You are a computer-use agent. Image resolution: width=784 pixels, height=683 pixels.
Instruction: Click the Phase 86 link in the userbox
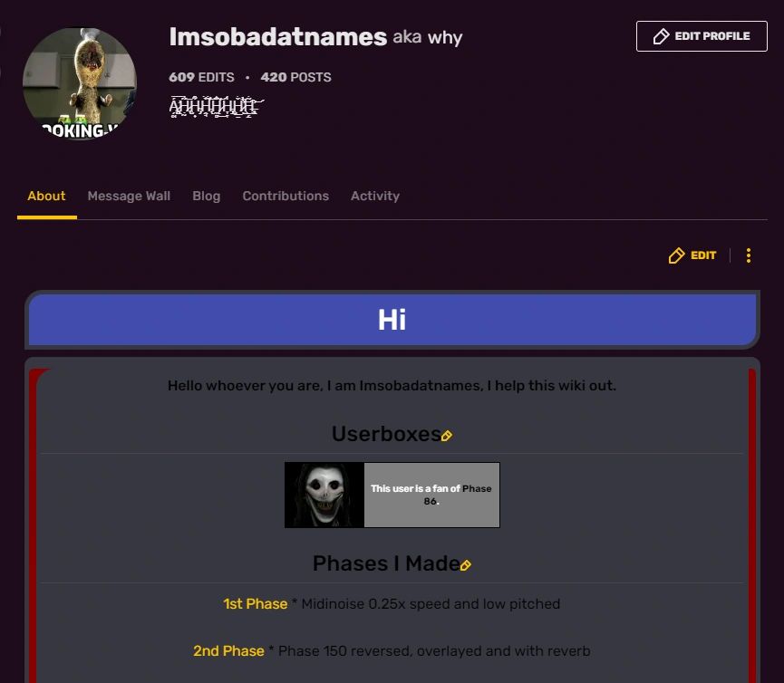(x=476, y=487)
